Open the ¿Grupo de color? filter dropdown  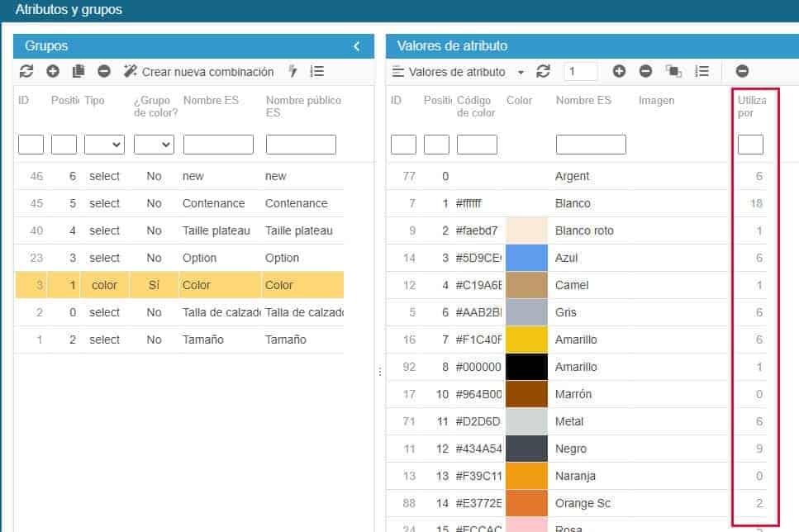pos(154,145)
